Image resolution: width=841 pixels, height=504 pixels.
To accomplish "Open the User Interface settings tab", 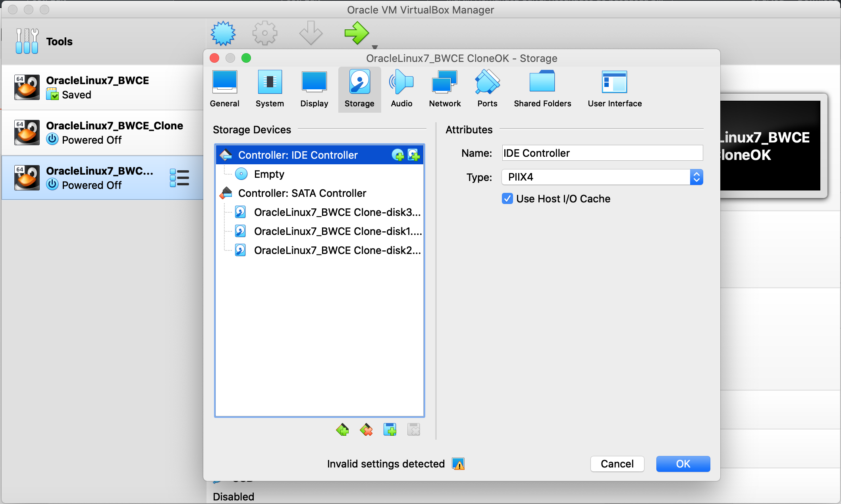I will pyautogui.click(x=615, y=89).
